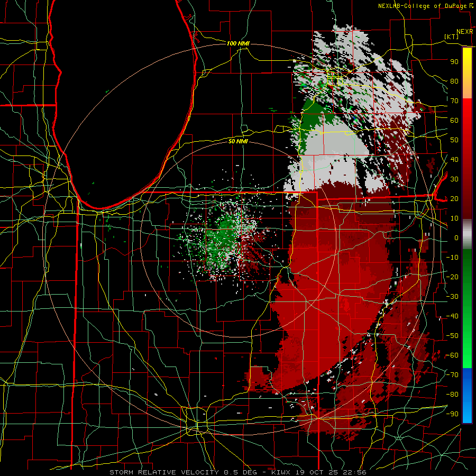Click the -10 value on velocity scale

(452, 258)
